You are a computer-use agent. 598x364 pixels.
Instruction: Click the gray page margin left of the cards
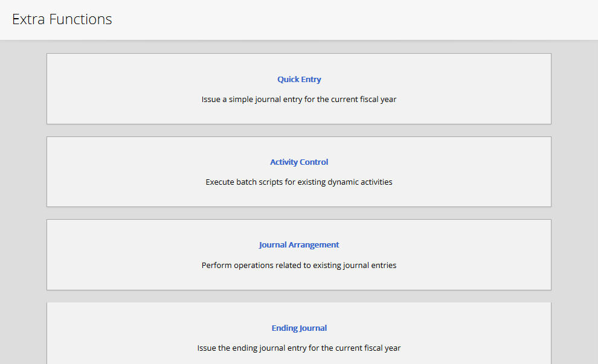point(23,199)
